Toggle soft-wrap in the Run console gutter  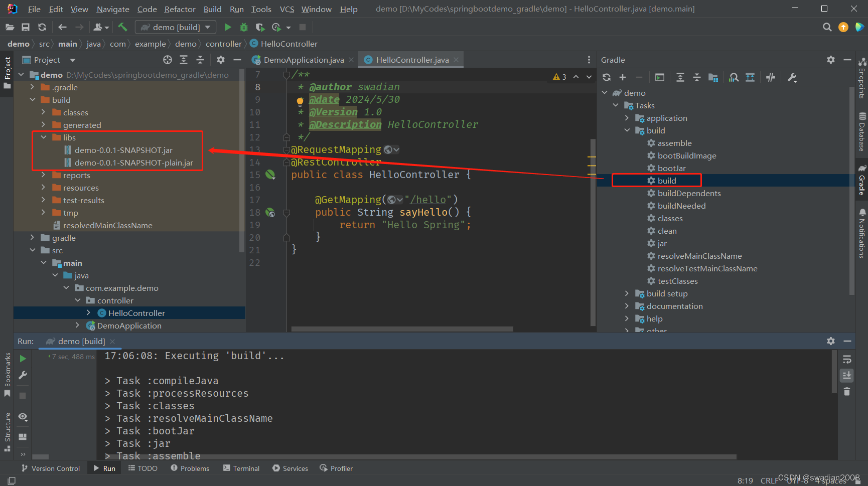[846, 360]
